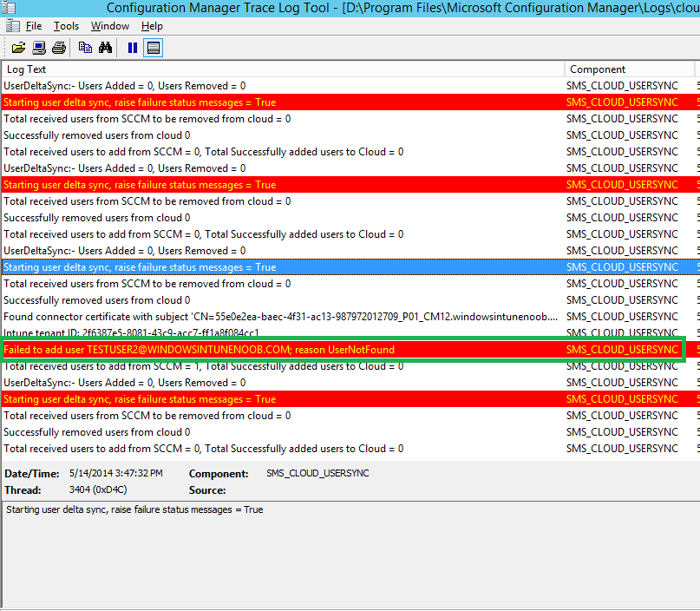Click the Source label in the details pane
This screenshot has height=611, width=700.
[x=207, y=490]
